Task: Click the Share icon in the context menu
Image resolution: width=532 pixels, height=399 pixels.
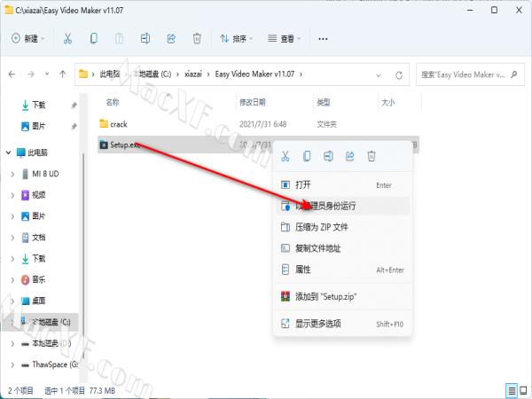Action: click(x=350, y=156)
